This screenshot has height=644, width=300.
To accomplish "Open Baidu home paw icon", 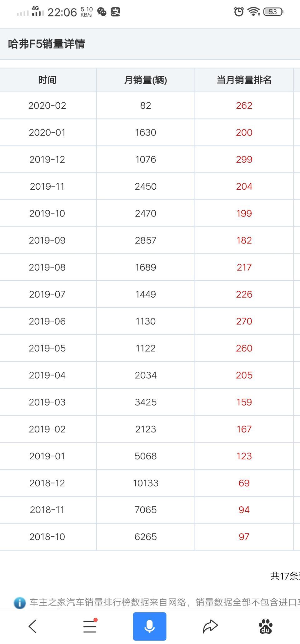I will (266, 626).
